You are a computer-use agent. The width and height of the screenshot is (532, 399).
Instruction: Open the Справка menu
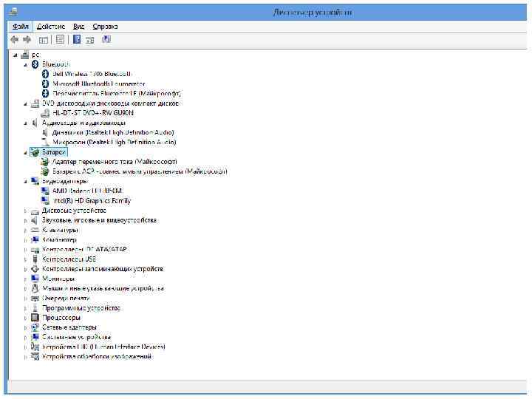coord(105,27)
